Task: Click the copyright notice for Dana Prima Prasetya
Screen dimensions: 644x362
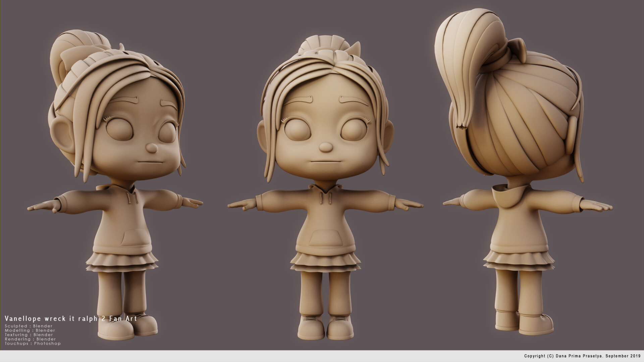Action: [570, 357]
